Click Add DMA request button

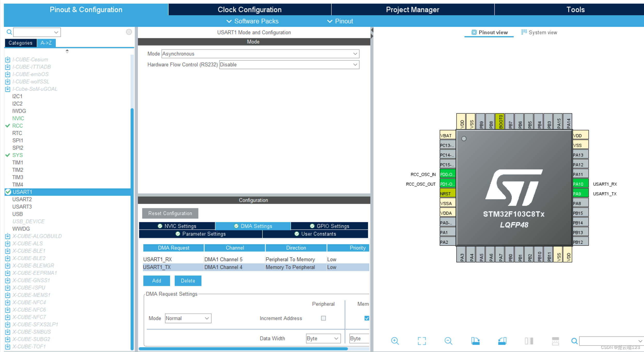[157, 281]
